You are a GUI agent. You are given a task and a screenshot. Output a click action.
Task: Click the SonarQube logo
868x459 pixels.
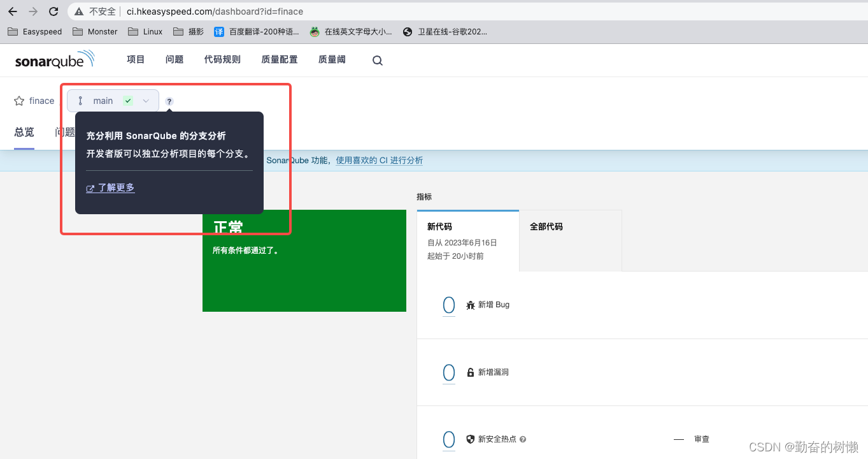[55, 60]
